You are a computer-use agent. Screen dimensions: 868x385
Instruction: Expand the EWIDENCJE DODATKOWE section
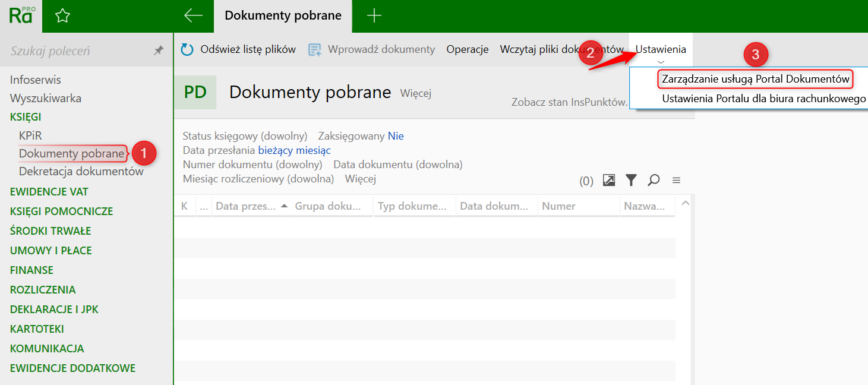(x=73, y=368)
